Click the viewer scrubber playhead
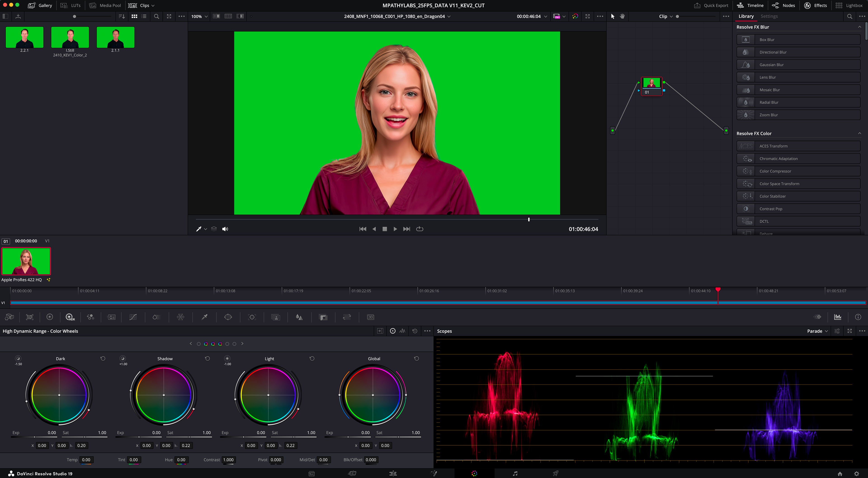The height and width of the screenshot is (478, 868). click(529, 219)
